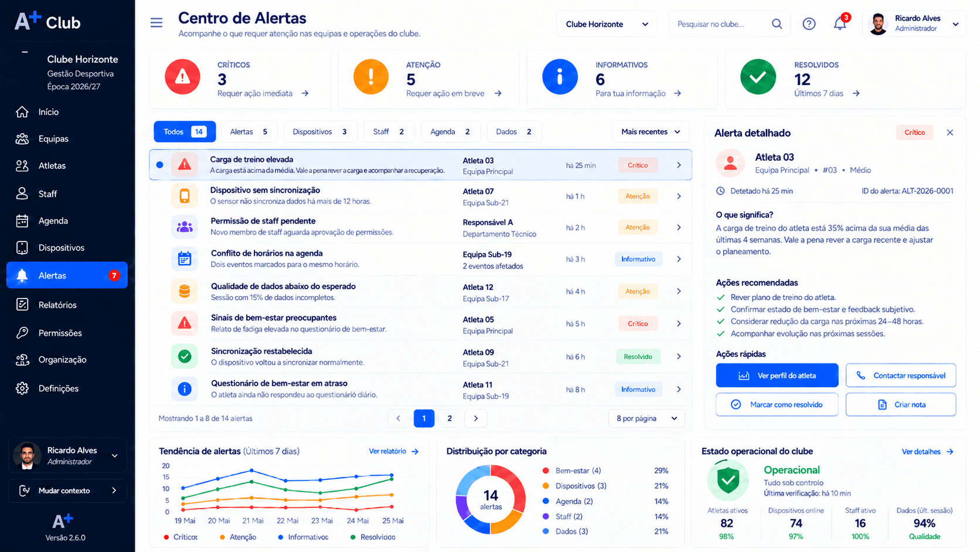Click Ver perfil do atleta button
980x552 pixels.
point(777,375)
